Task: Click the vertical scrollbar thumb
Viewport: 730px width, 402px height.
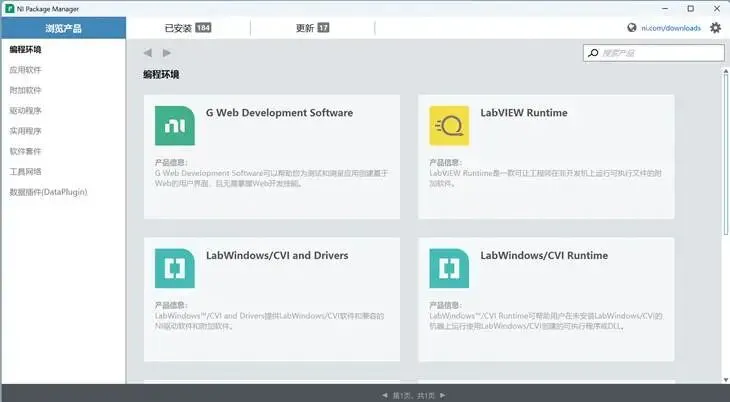Action: pos(725,154)
